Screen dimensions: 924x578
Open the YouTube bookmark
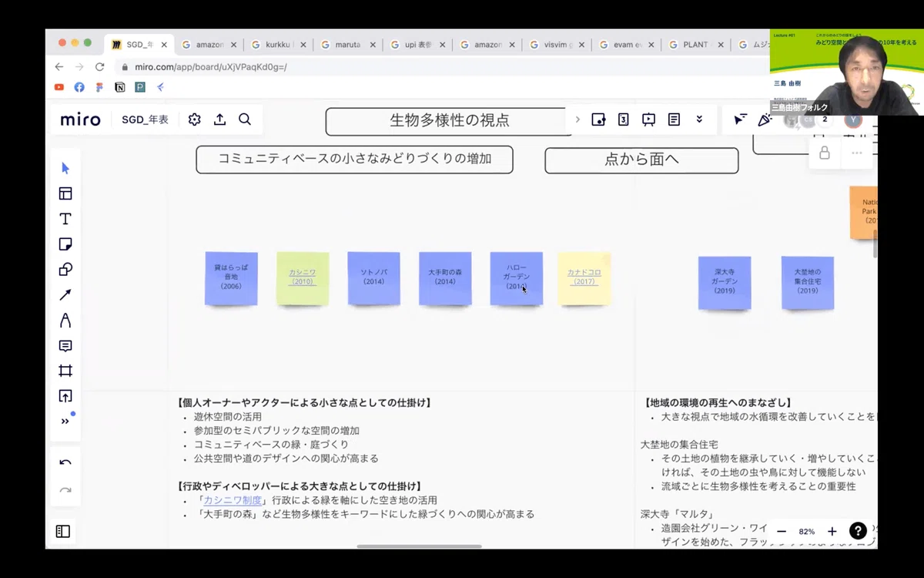(59, 88)
